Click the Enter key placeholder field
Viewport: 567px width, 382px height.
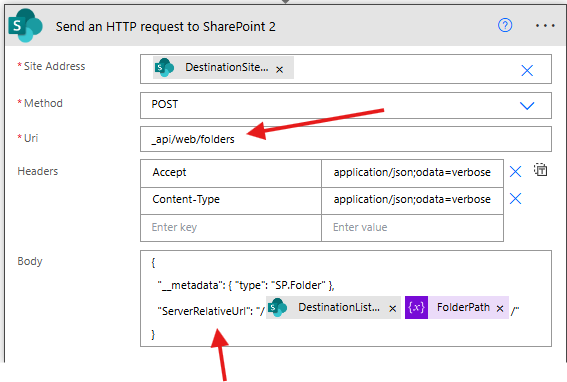click(231, 228)
